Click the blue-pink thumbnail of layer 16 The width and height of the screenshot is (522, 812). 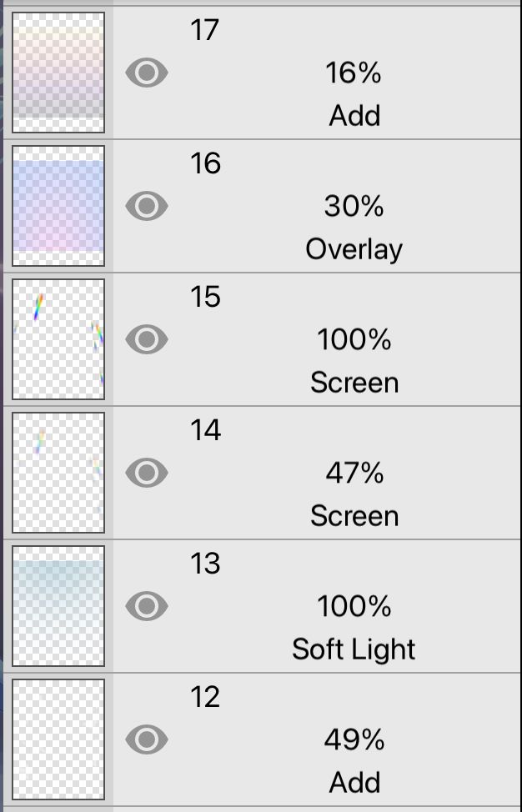[x=58, y=206]
